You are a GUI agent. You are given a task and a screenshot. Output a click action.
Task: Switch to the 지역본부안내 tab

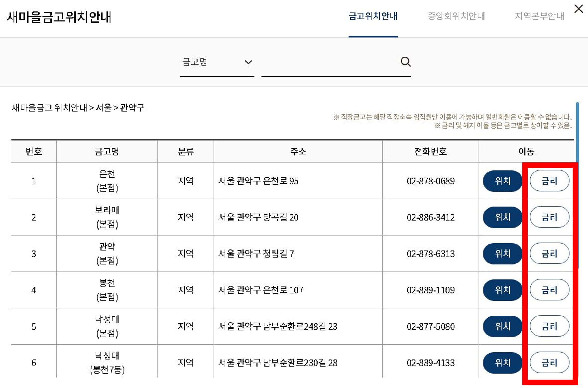point(539,16)
